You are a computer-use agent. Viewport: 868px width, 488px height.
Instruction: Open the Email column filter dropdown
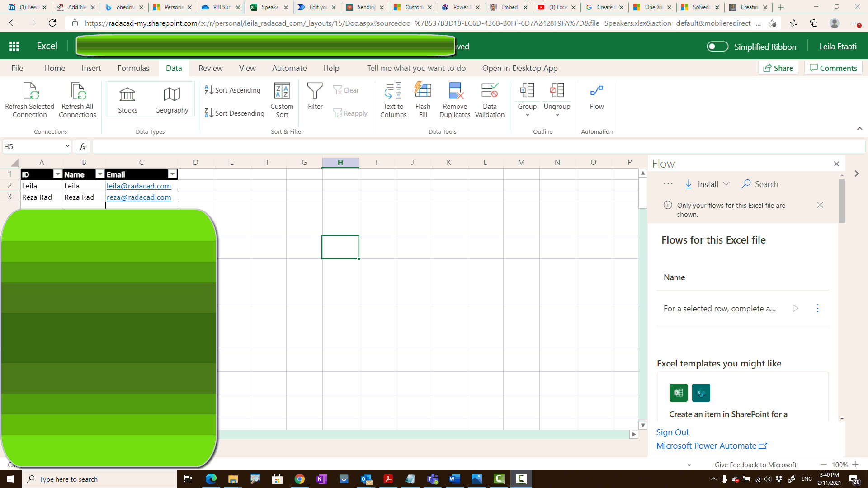172,174
